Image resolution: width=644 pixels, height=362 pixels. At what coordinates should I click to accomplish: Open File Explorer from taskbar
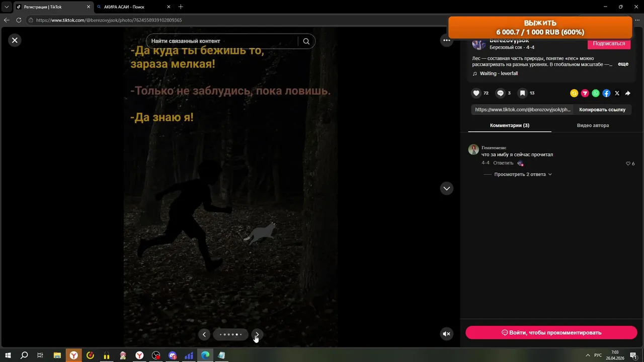57,355
